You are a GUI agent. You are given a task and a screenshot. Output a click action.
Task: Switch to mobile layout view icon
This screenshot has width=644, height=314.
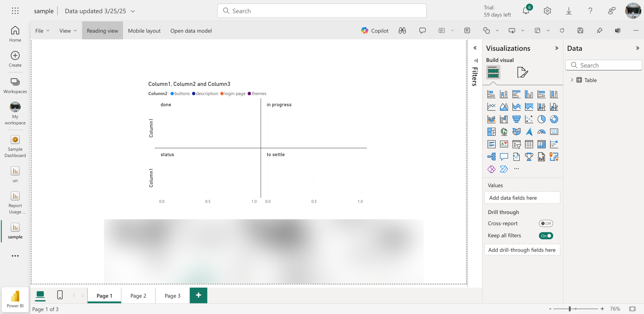[x=60, y=295]
